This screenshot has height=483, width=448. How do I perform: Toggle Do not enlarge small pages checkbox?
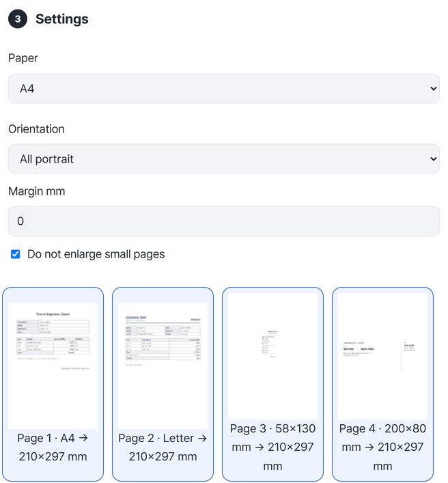pyautogui.click(x=15, y=254)
